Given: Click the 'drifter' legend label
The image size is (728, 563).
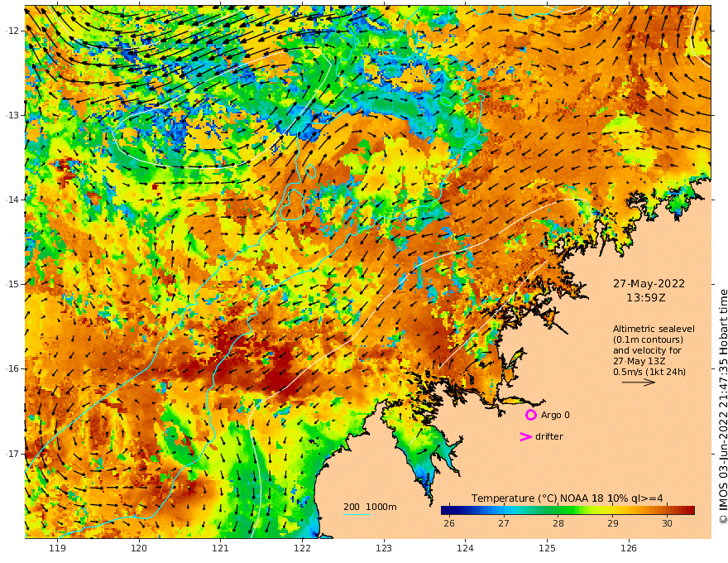Looking at the screenshot, I should pyautogui.click(x=549, y=436).
